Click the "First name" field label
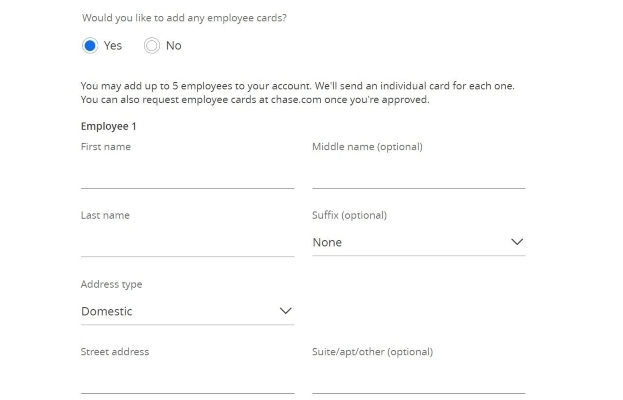The width and height of the screenshot is (623, 400). (x=106, y=147)
